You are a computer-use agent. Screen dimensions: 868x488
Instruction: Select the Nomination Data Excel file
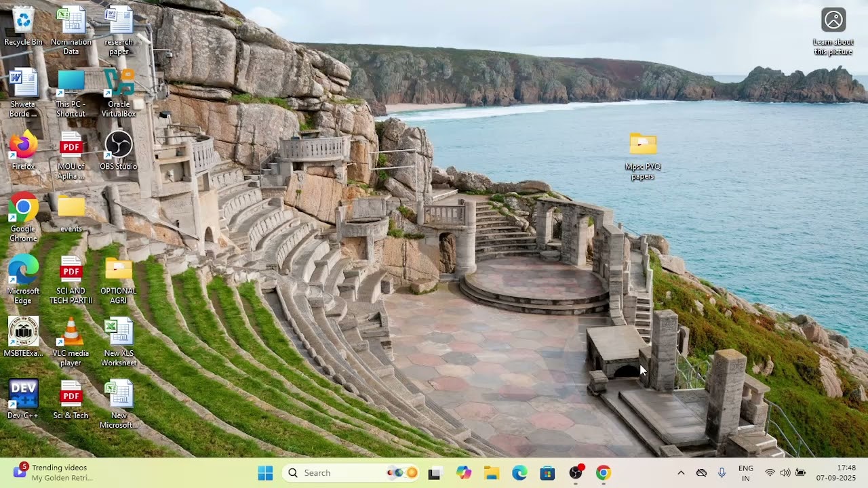(x=71, y=30)
